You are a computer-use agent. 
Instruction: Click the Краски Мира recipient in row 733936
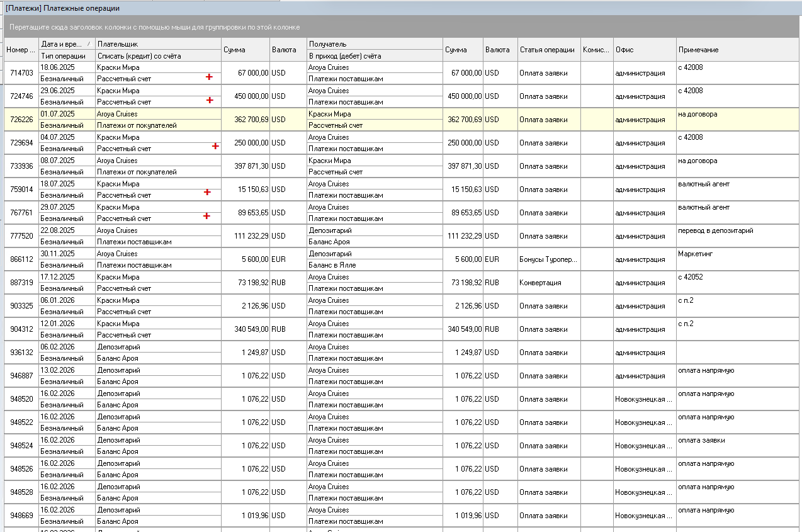pos(375,161)
